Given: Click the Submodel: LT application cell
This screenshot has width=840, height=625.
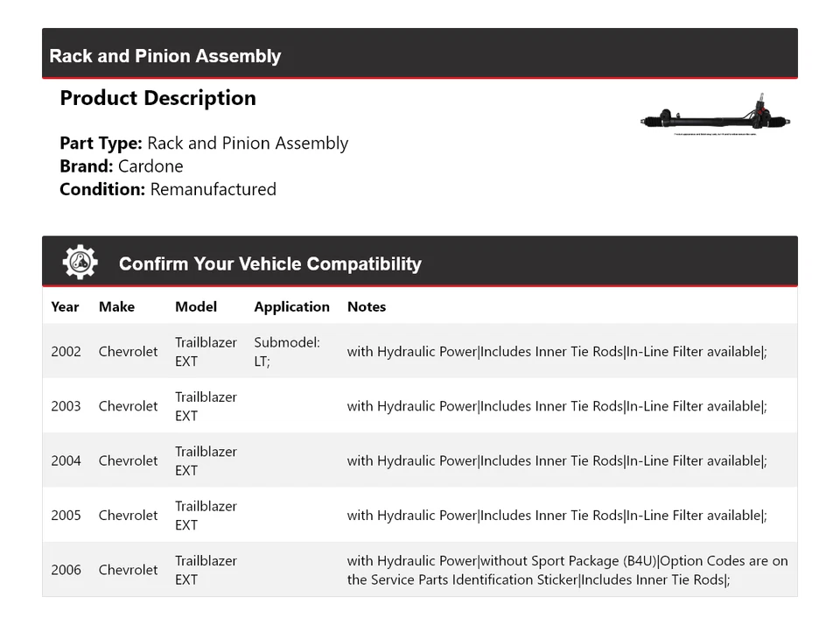Looking at the screenshot, I should coord(287,352).
